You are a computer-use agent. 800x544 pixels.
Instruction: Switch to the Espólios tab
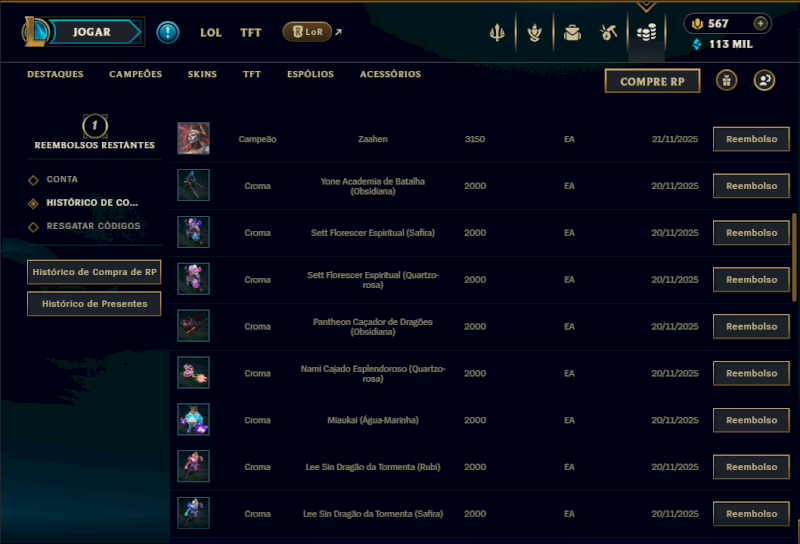click(310, 74)
